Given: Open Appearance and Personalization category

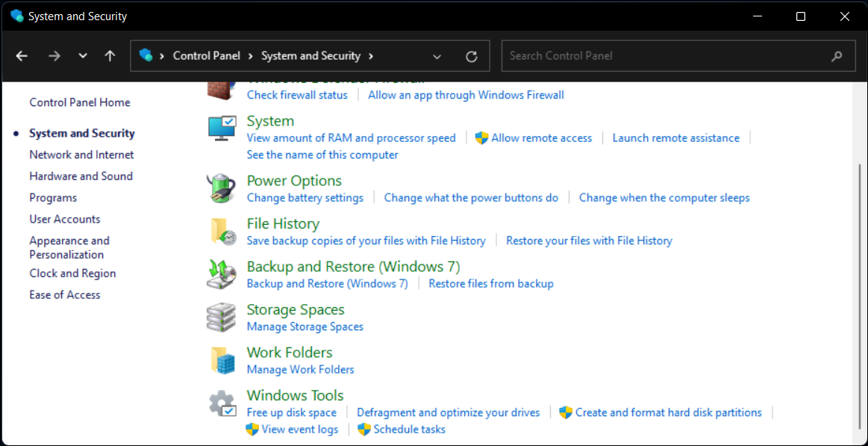Looking at the screenshot, I should point(69,247).
